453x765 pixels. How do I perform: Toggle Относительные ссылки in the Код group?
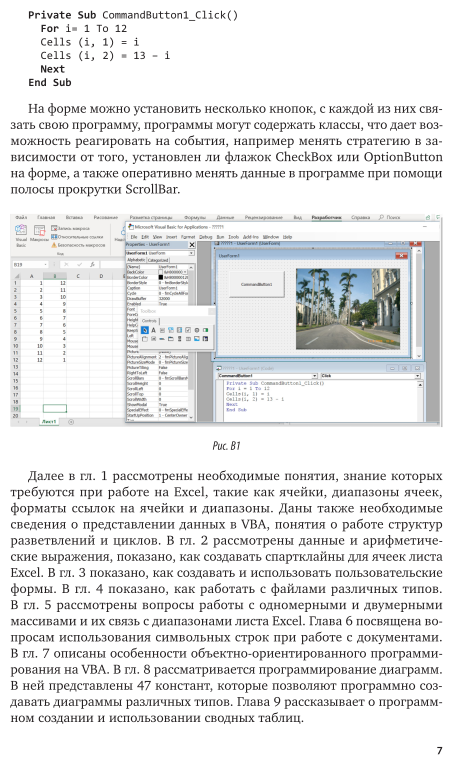coord(77,237)
